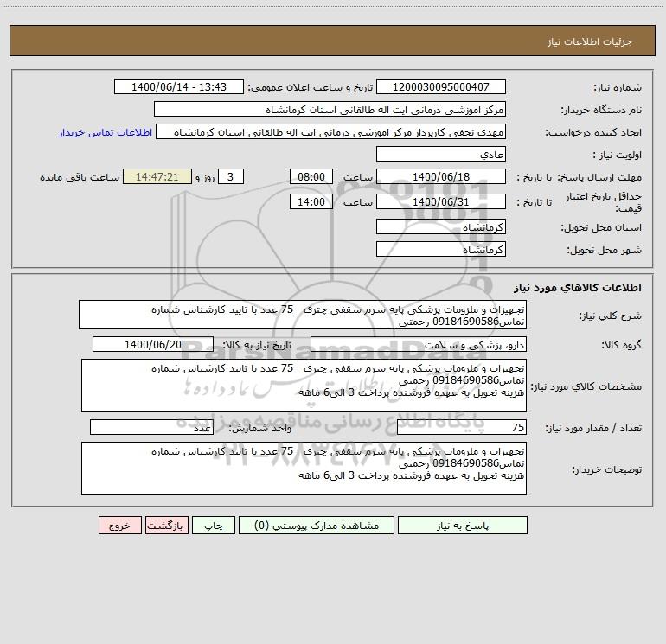This screenshot has width=666, height=644.
Task: Click the 'شرح کلی نیاز' description text box
Action: tap(303, 315)
